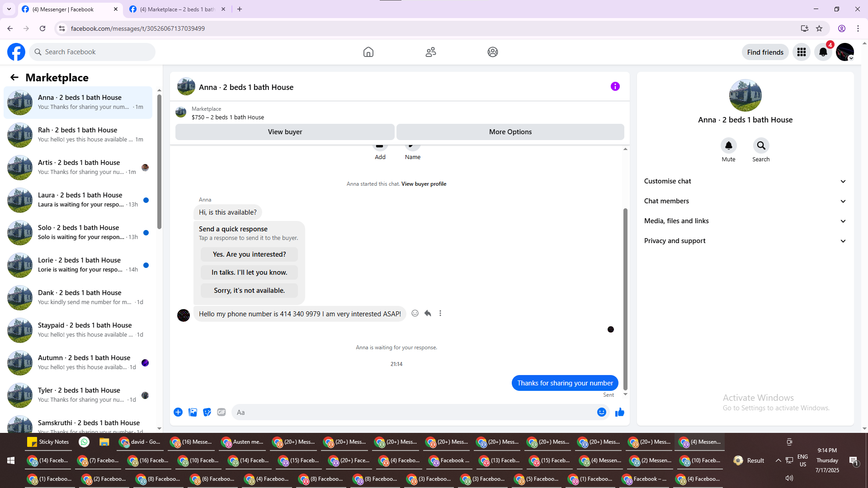Open conversation information icon

(615, 86)
